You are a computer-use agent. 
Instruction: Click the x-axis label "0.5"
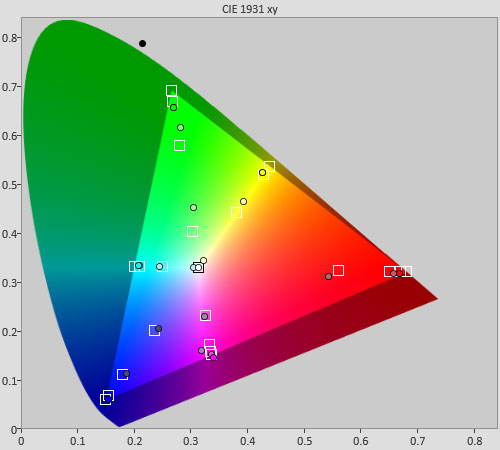pos(304,441)
